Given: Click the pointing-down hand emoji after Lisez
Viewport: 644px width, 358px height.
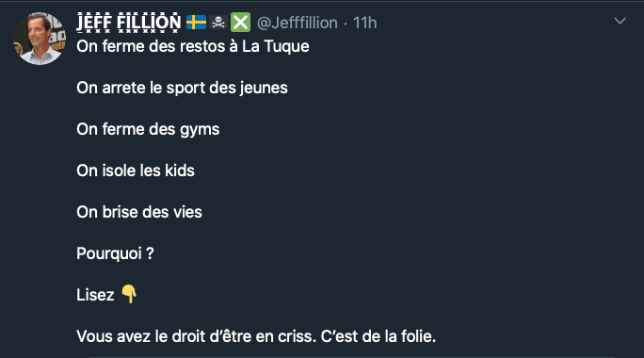Looking at the screenshot, I should coord(129,294).
